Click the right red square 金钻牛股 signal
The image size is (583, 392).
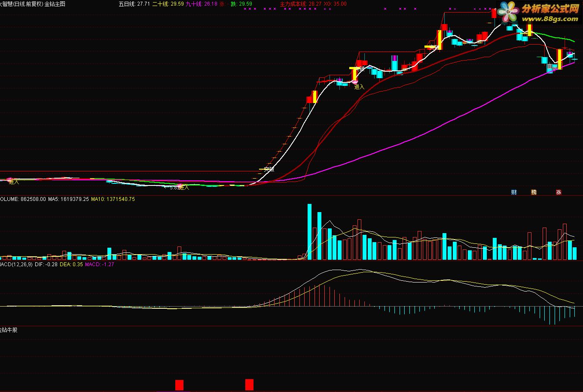click(x=249, y=385)
